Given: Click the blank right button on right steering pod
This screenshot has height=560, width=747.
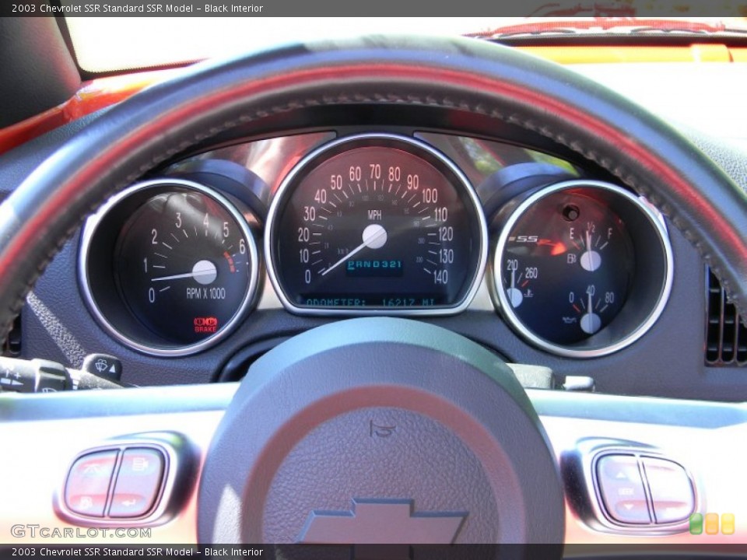Looking at the screenshot, I should click(x=670, y=491).
